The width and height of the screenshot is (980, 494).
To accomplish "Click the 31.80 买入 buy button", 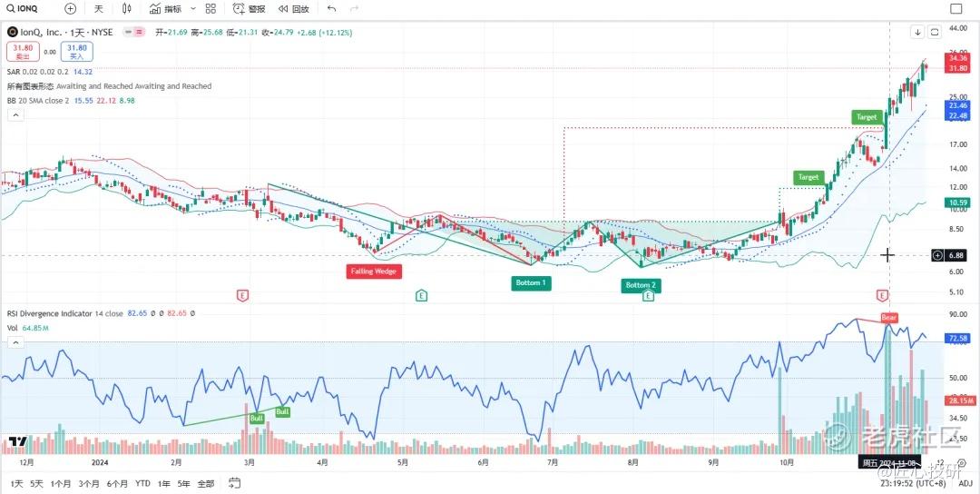I will 77,51.
